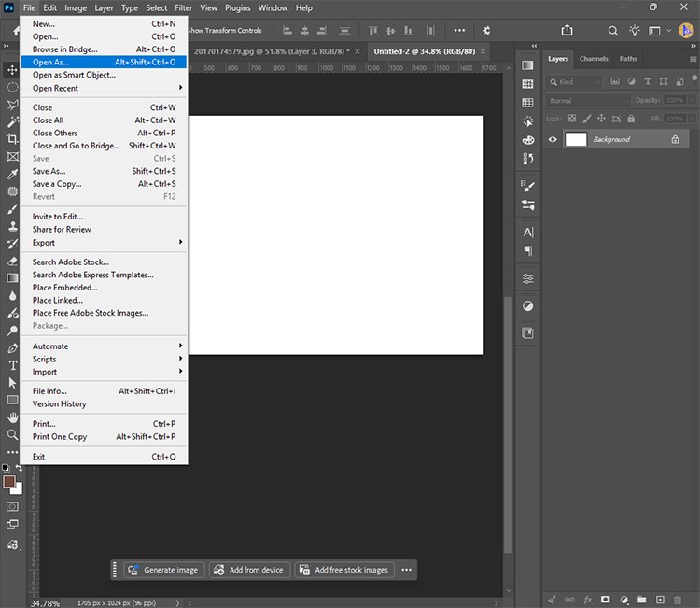Click the Search magnifier icon
700x608 pixels.
(613, 31)
